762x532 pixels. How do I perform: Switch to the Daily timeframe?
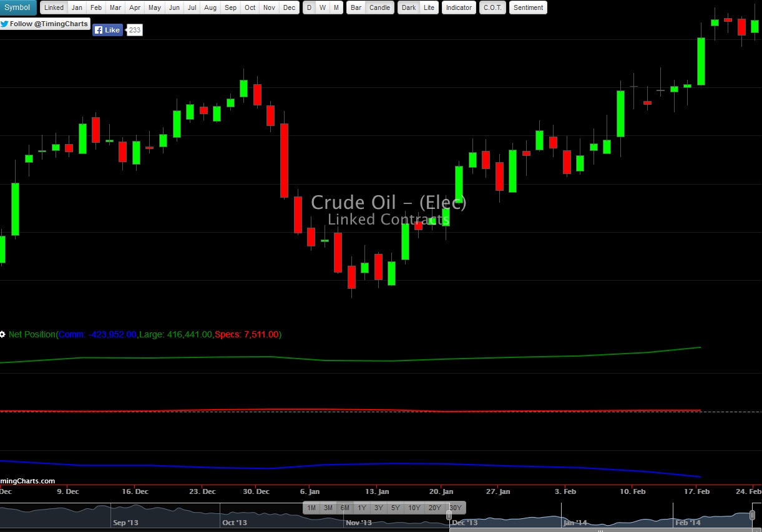[x=309, y=7]
